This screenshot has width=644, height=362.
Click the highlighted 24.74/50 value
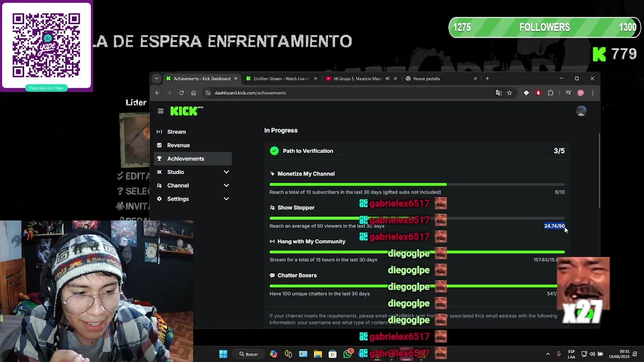tap(554, 226)
